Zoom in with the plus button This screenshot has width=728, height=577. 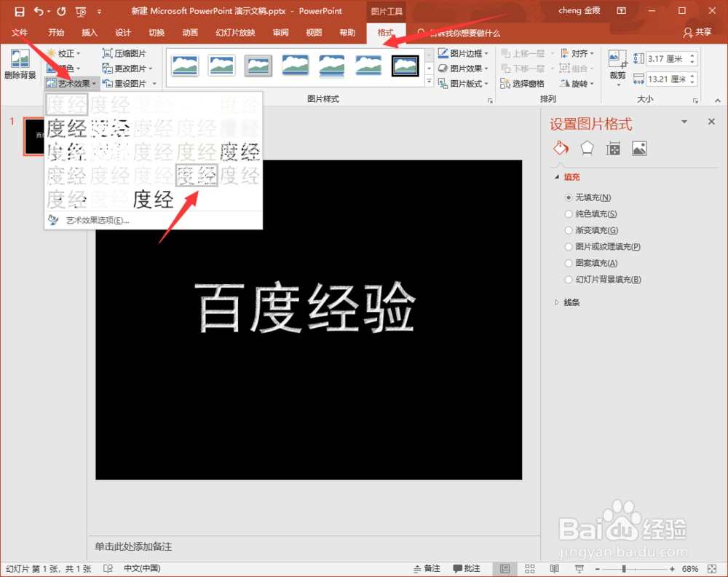672,569
